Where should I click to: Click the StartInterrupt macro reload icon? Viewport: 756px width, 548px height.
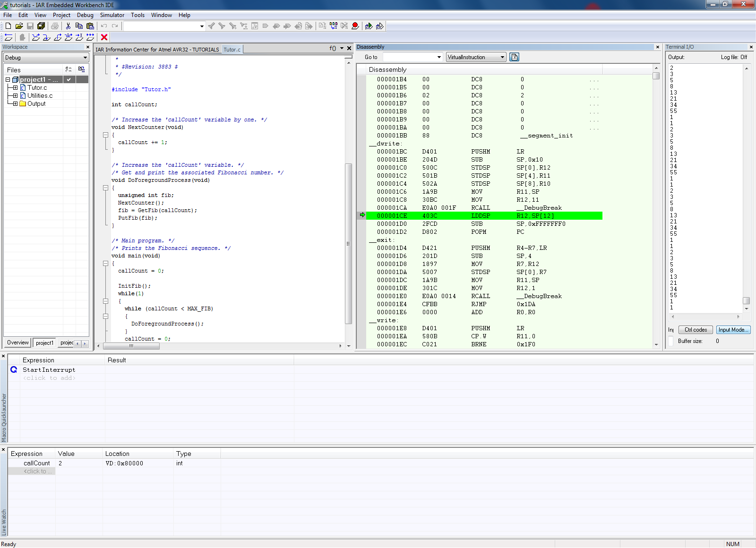pos(14,370)
